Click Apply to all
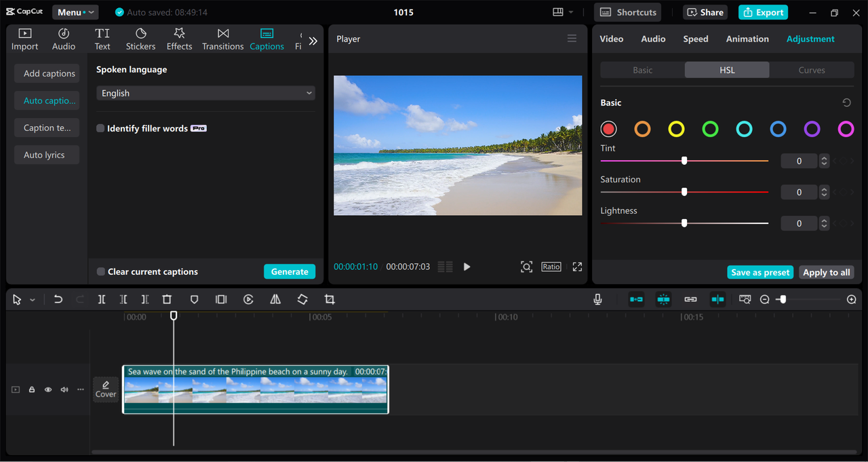This screenshot has height=462, width=868. coord(826,272)
